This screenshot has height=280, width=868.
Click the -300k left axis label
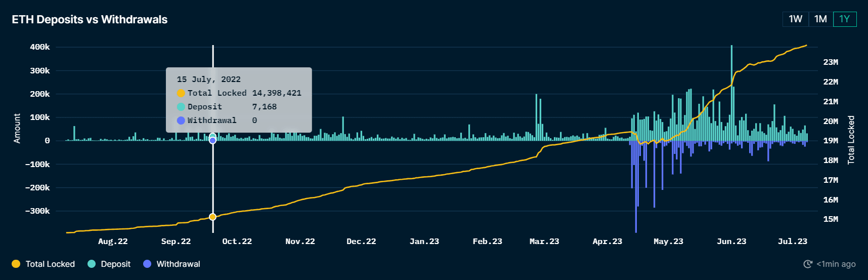point(37,211)
